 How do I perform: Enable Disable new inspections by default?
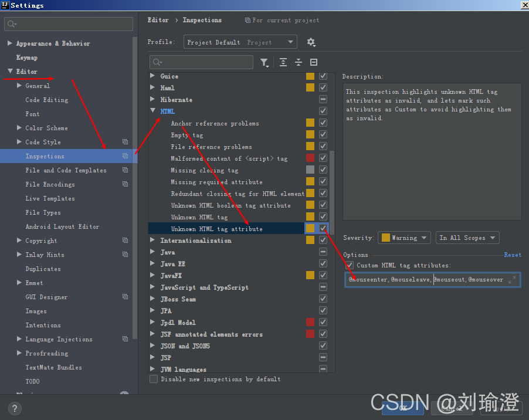154,379
